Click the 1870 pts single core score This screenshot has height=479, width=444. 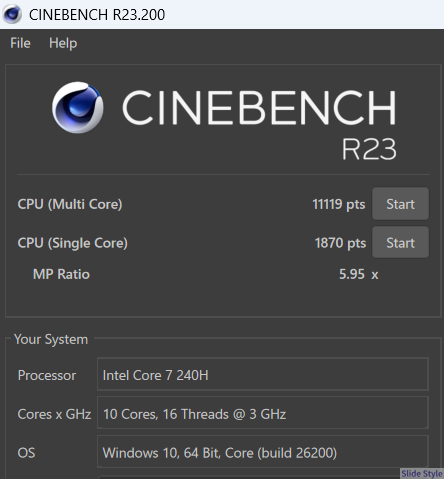(x=340, y=243)
